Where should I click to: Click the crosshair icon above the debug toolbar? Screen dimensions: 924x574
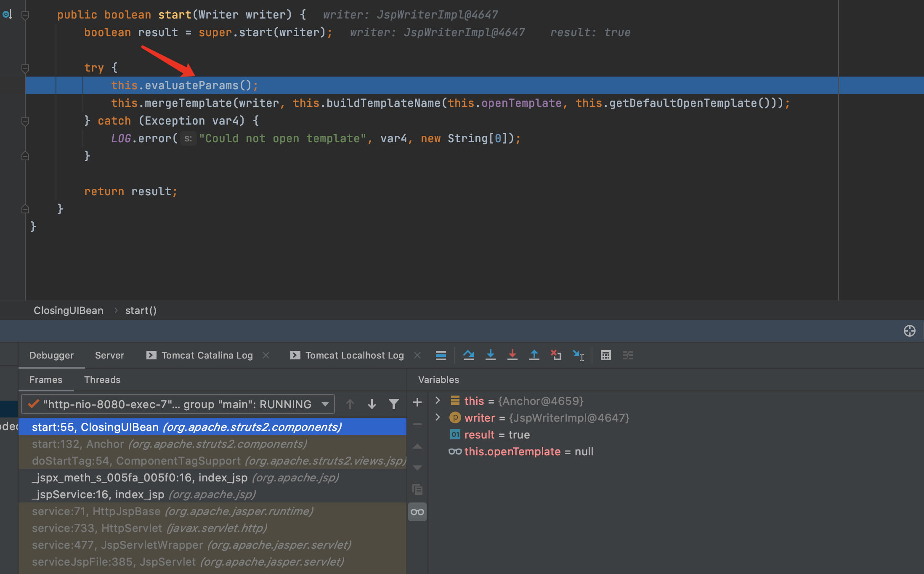click(909, 331)
